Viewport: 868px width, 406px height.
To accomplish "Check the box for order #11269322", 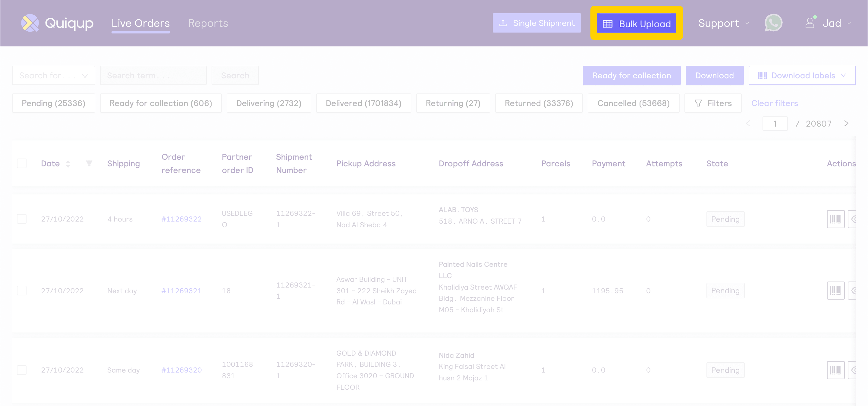I will click(x=22, y=219).
